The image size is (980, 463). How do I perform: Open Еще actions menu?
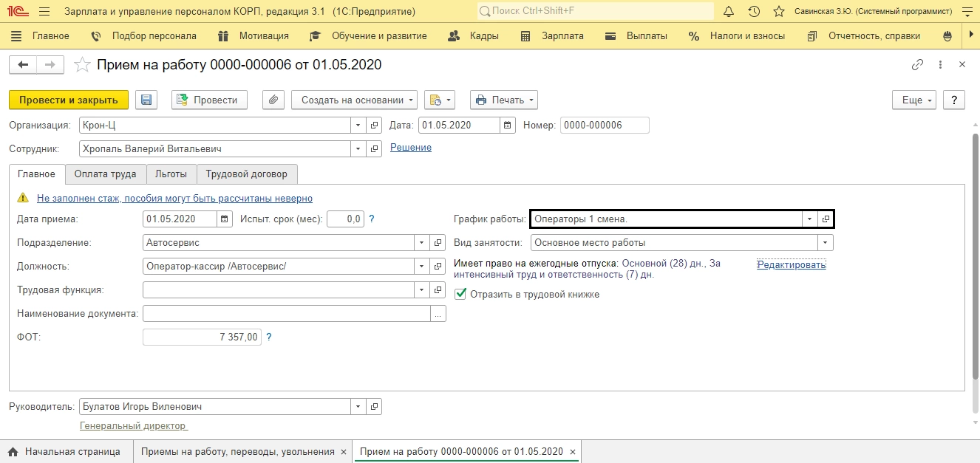point(915,100)
